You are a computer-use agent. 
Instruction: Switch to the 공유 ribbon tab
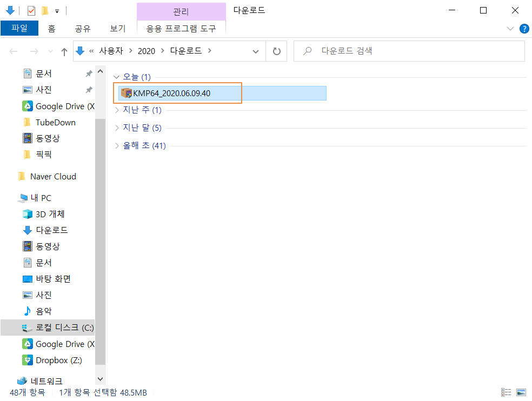coord(83,29)
